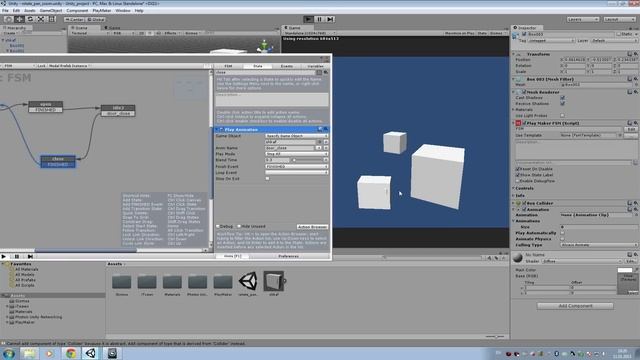Toggle the Play Animation action enable checkbox
Image resolution: width=640 pixels, height=360 pixels.
tap(222, 130)
